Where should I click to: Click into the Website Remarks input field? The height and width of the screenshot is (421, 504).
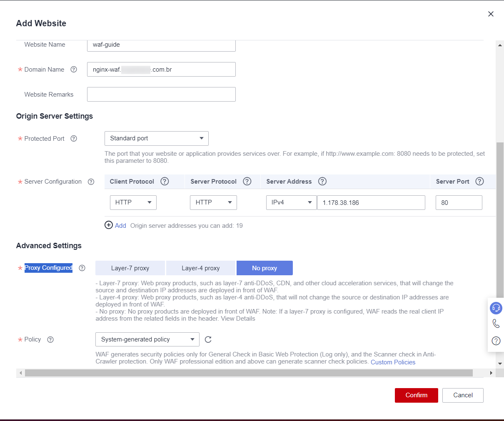[x=161, y=95]
